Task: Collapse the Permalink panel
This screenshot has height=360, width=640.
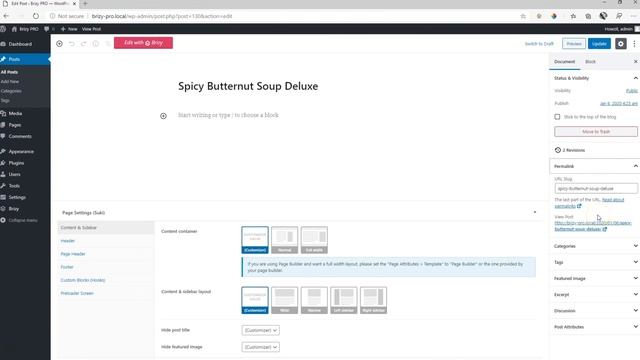Action: (x=595, y=166)
